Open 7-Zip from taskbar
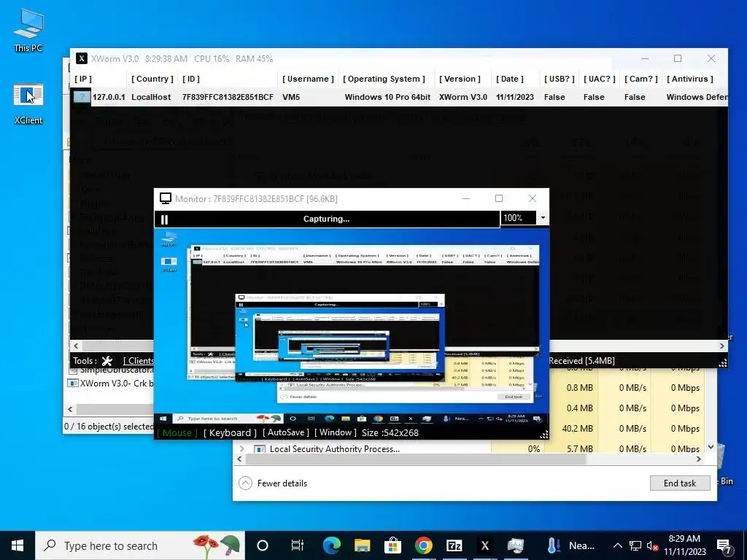Screen dimensions: 747x560 click(x=454, y=545)
